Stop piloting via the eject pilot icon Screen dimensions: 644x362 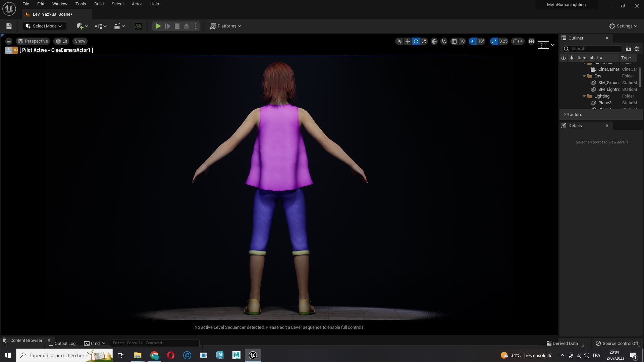click(8, 50)
